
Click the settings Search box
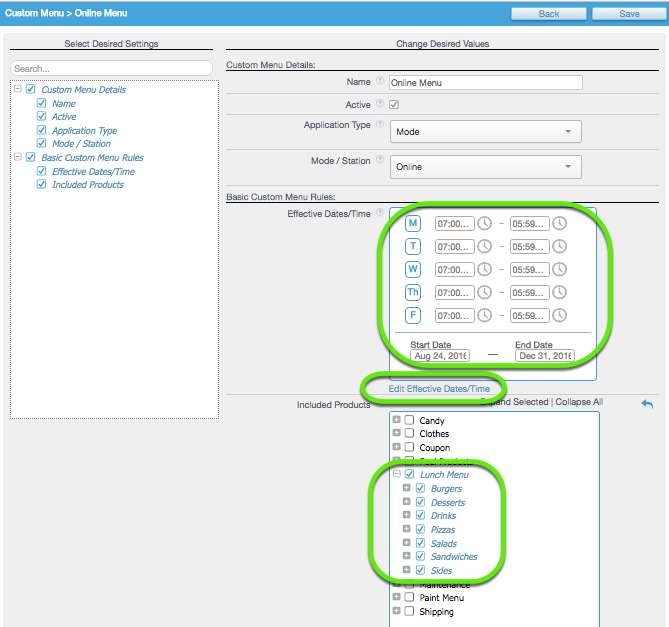pyautogui.click(x=112, y=69)
